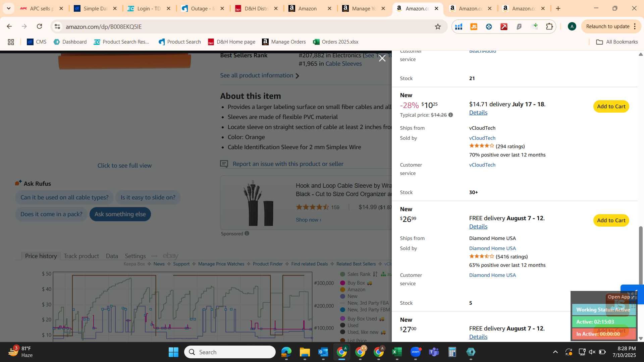The image size is (644, 362).
Task: Open the green plus extension icon
Action: [x=535, y=26]
